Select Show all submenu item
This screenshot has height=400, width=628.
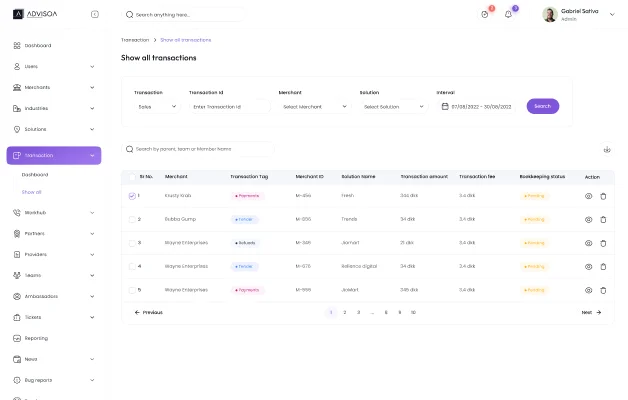pyautogui.click(x=31, y=192)
